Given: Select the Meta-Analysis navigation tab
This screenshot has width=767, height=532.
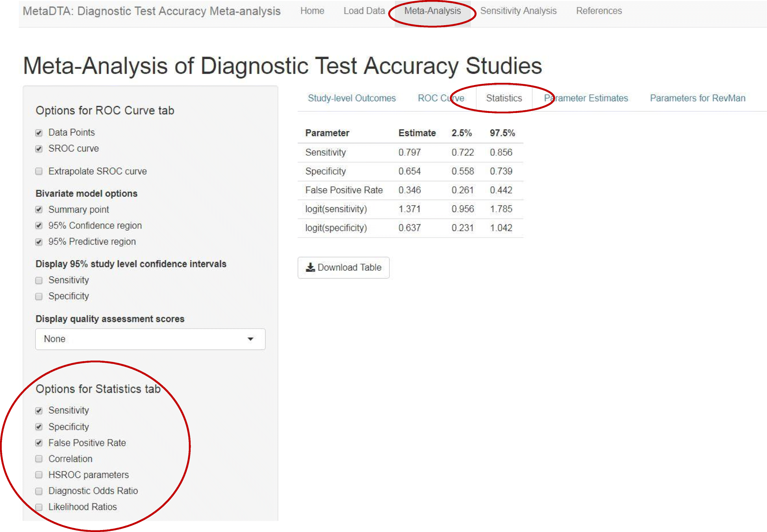Looking at the screenshot, I should point(432,11).
